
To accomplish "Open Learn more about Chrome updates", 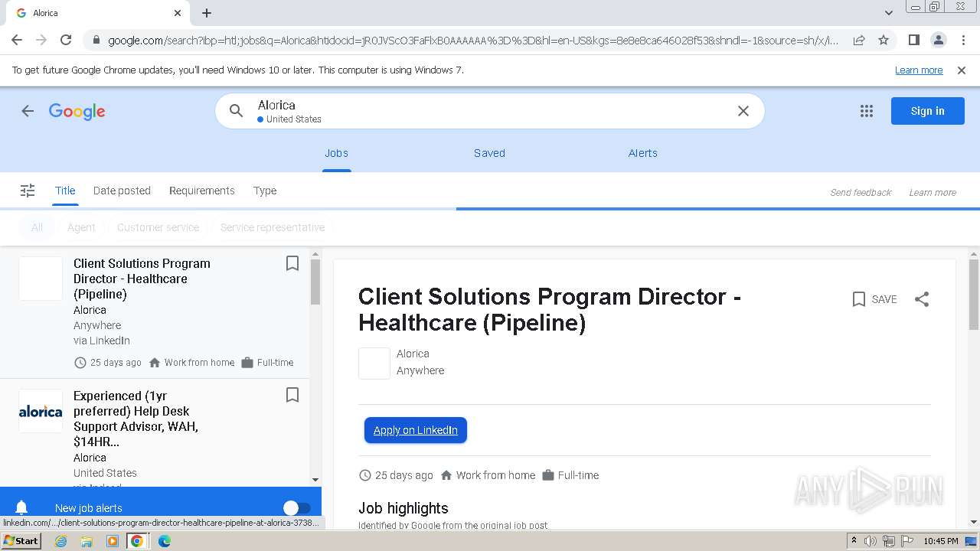I will (x=919, y=70).
